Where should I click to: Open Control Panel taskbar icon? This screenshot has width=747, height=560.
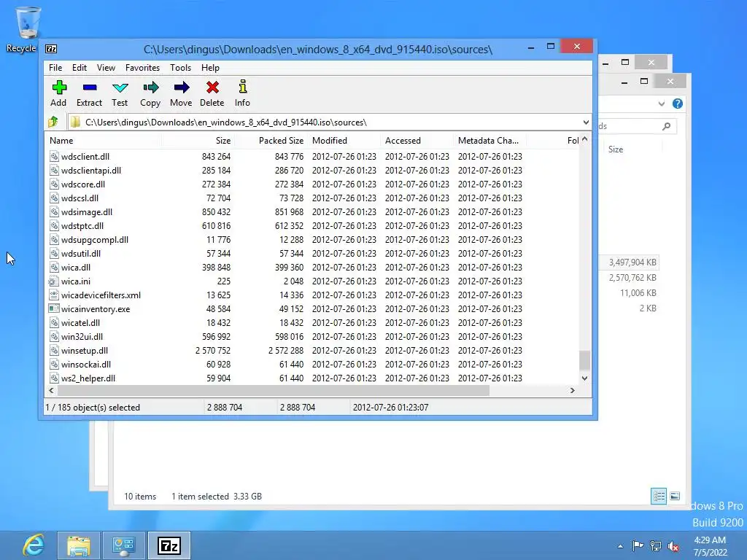124,545
